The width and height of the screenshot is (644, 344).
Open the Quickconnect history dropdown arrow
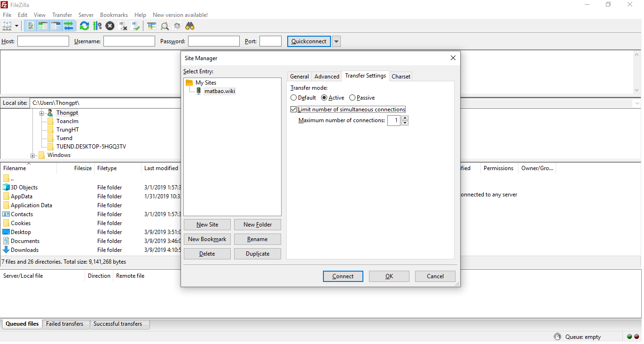pyautogui.click(x=336, y=41)
